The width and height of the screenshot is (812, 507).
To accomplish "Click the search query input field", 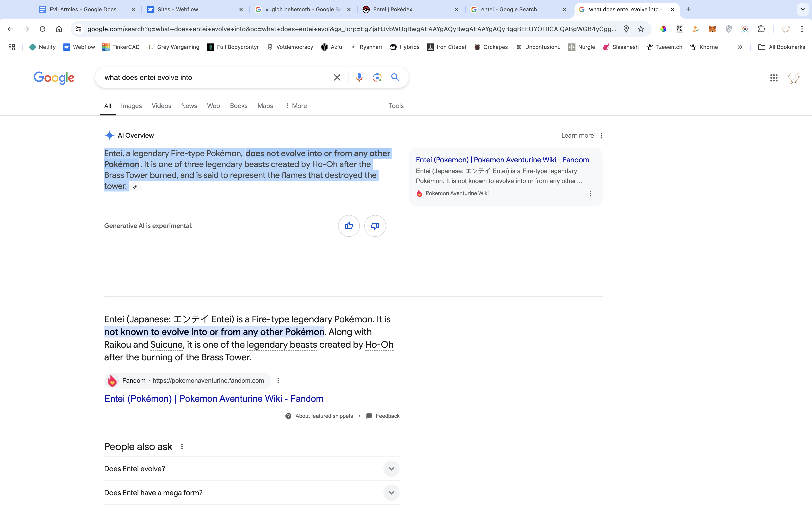I will coord(215,77).
